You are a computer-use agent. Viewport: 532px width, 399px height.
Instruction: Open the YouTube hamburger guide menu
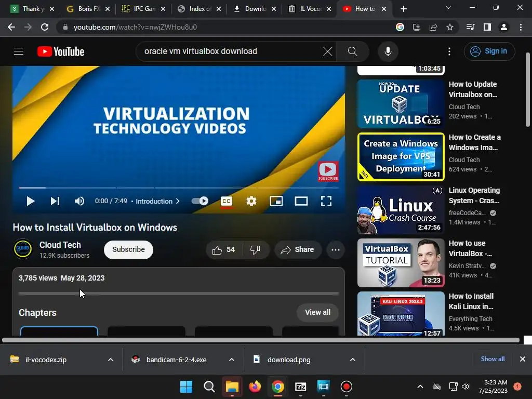19,51
